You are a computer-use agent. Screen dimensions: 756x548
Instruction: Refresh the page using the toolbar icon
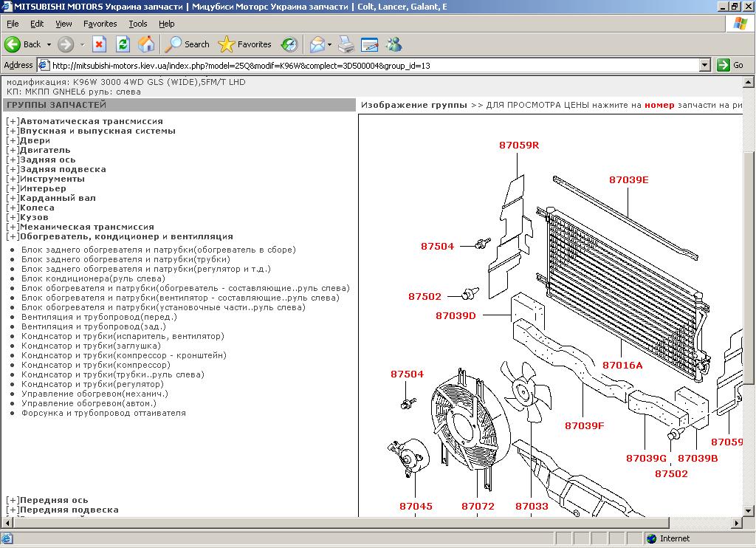(123, 44)
